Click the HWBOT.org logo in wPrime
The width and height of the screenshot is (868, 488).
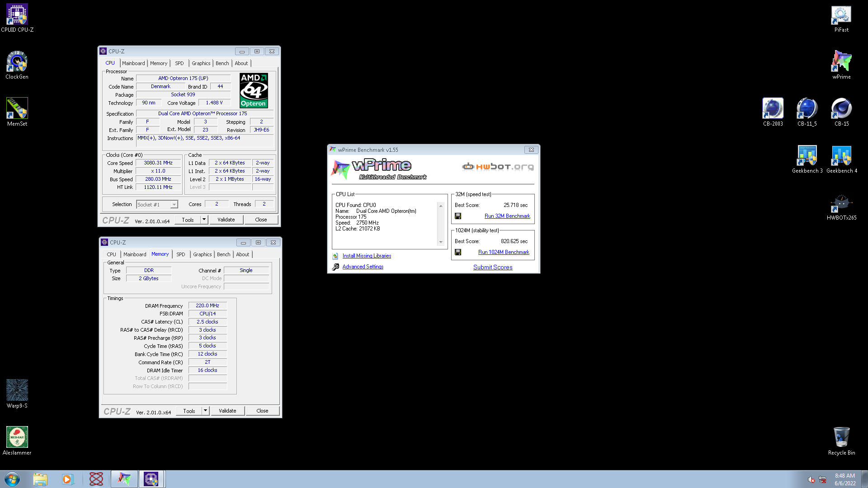coord(498,167)
